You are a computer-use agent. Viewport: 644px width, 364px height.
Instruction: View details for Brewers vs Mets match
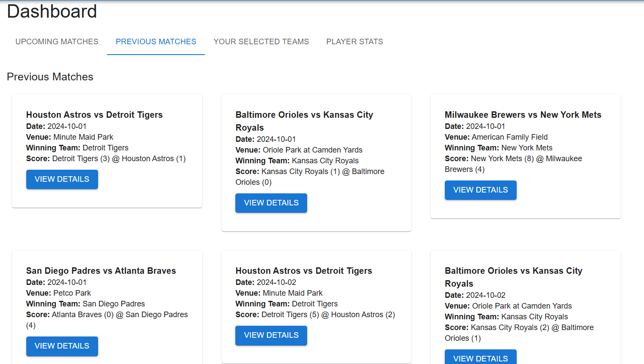pyautogui.click(x=481, y=190)
